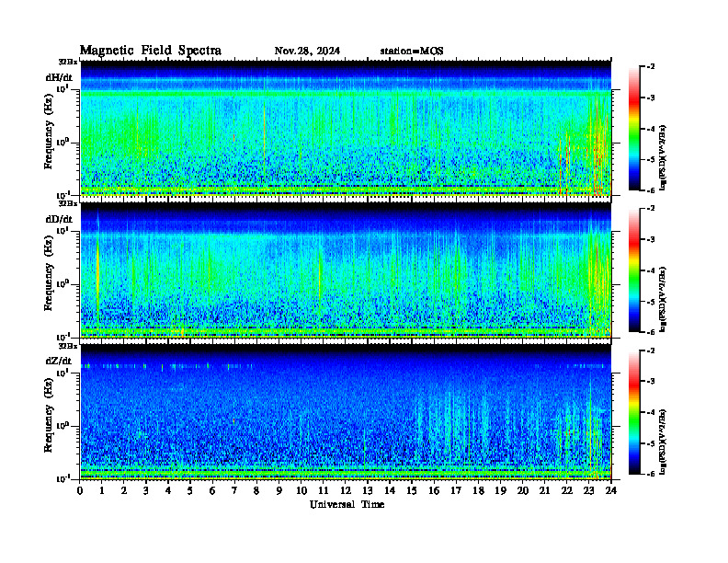The width and height of the screenshot is (728, 563).
Task: Click the "Nov.28, 2024" date text
Action: point(307,51)
